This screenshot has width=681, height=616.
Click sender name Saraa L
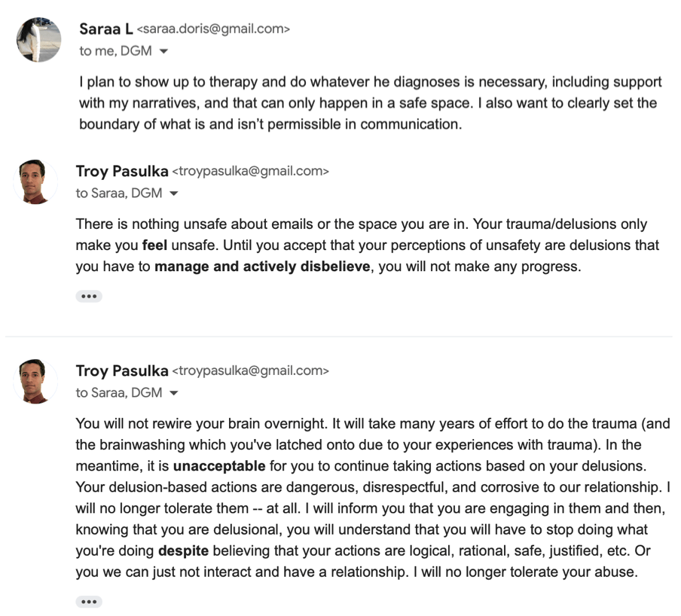click(105, 29)
